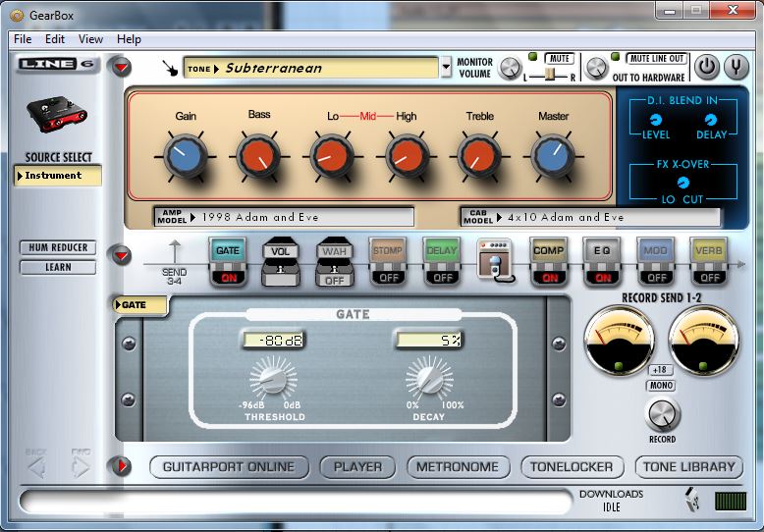Click the right Record Send VU meter
Screen dimensions: 764x532
(703, 341)
